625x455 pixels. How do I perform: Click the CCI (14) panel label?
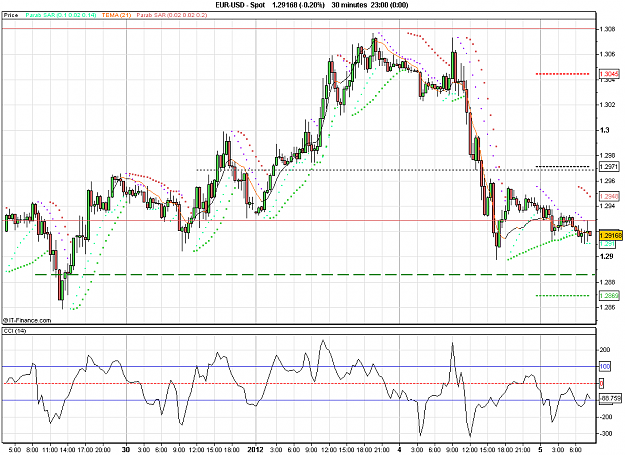tap(14, 331)
